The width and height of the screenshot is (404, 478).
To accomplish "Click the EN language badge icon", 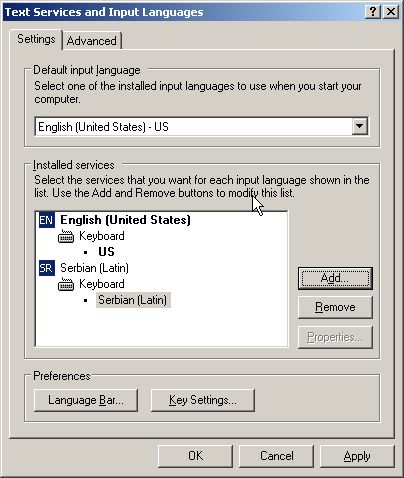I will 46,220.
